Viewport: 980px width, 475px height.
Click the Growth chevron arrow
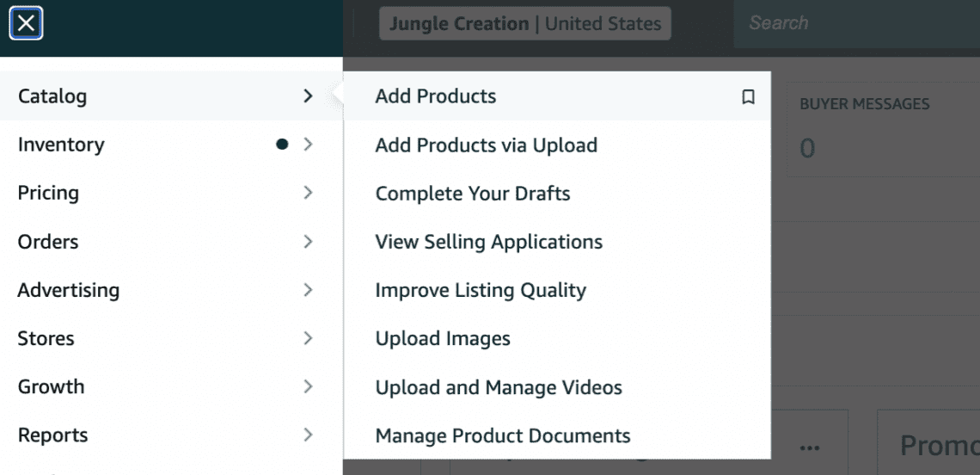point(308,386)
